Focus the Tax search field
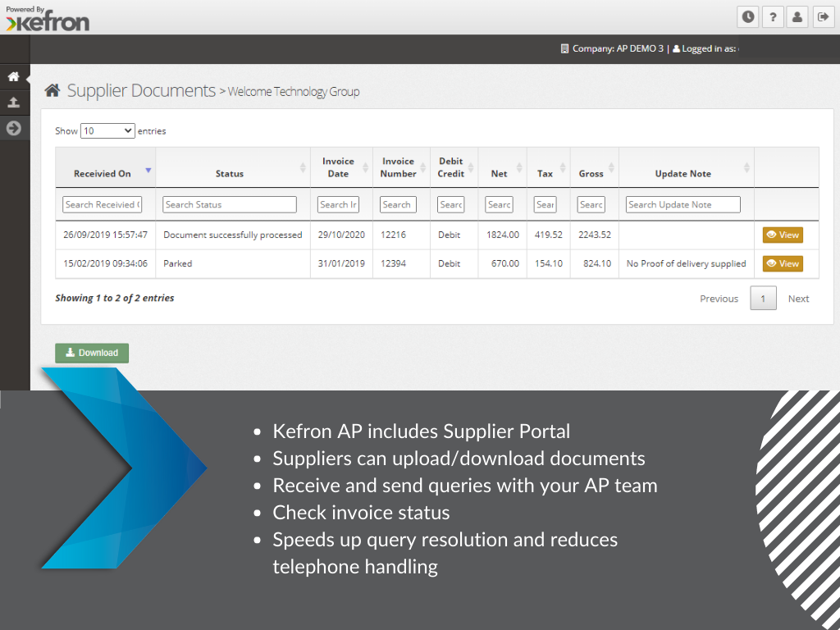The height and width of the screenshot is (630, 840). point(546,204)
